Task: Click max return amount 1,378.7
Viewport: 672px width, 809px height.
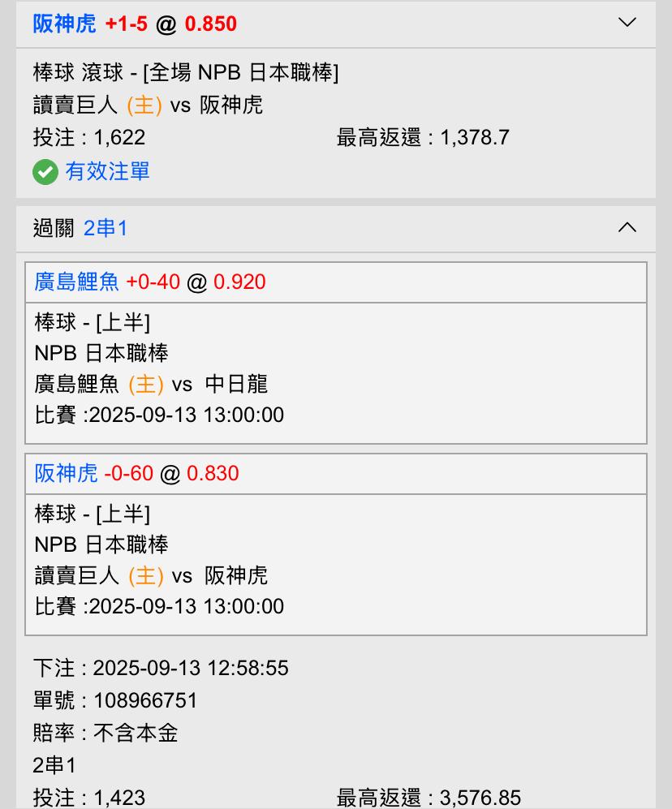Action: [475, 137]
